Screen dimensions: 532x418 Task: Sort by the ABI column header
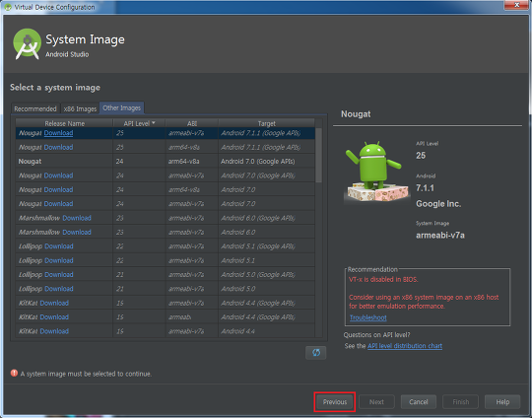point(192,123)
